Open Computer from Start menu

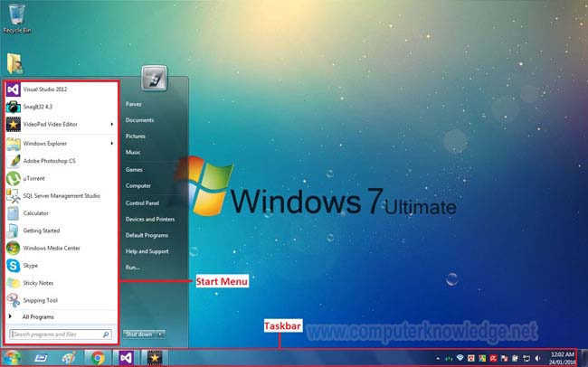point(138,185)
